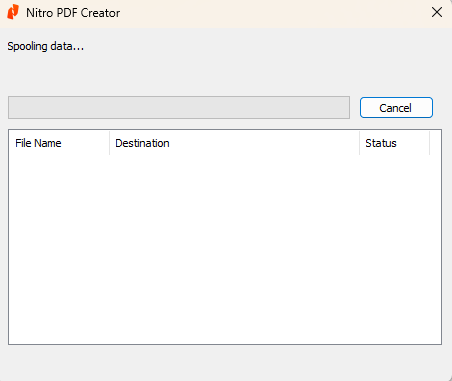Sort the list by Status column
452x381 pixels.
click(x=395, y=143)
